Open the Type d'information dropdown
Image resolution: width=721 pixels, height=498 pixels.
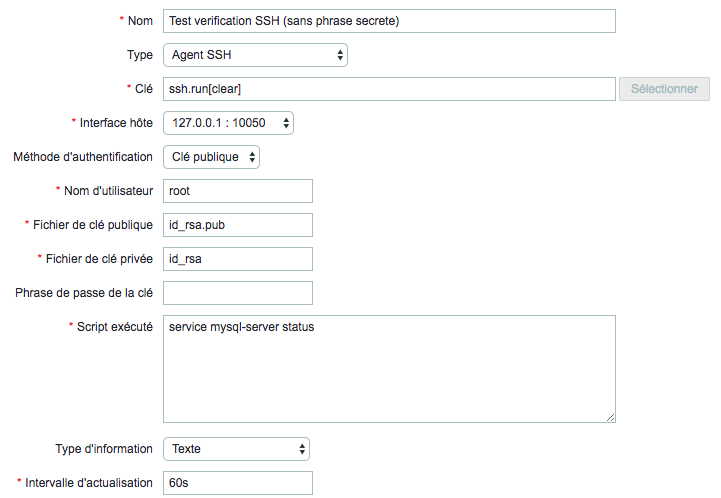point(236,449)
